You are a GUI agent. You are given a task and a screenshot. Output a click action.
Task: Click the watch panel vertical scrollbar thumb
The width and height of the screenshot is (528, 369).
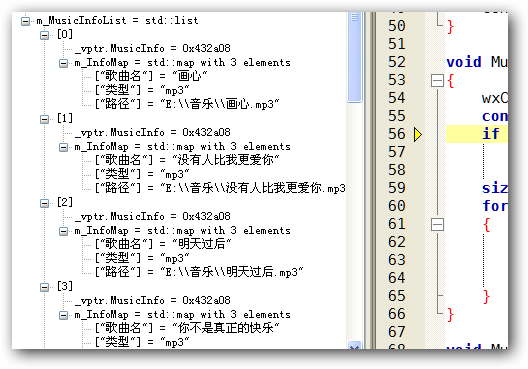tap(354, 57)
